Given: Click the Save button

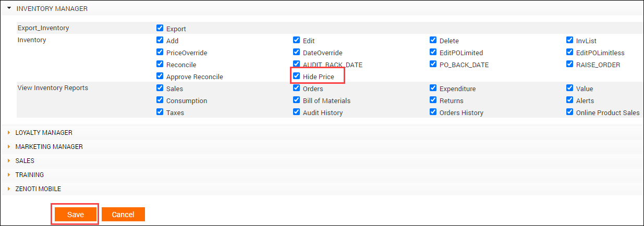Looking at the screenshot, I should 76,215.
